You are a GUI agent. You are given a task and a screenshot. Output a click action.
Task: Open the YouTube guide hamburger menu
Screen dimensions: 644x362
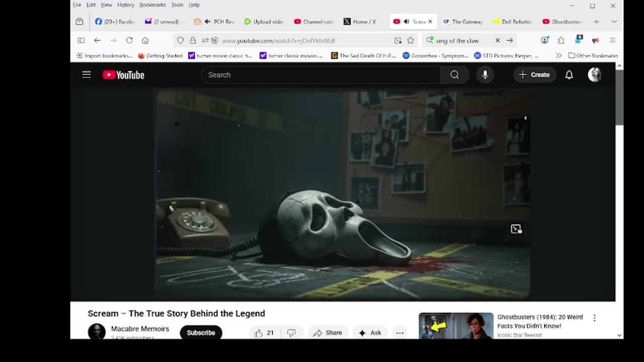tap(87, 75)
